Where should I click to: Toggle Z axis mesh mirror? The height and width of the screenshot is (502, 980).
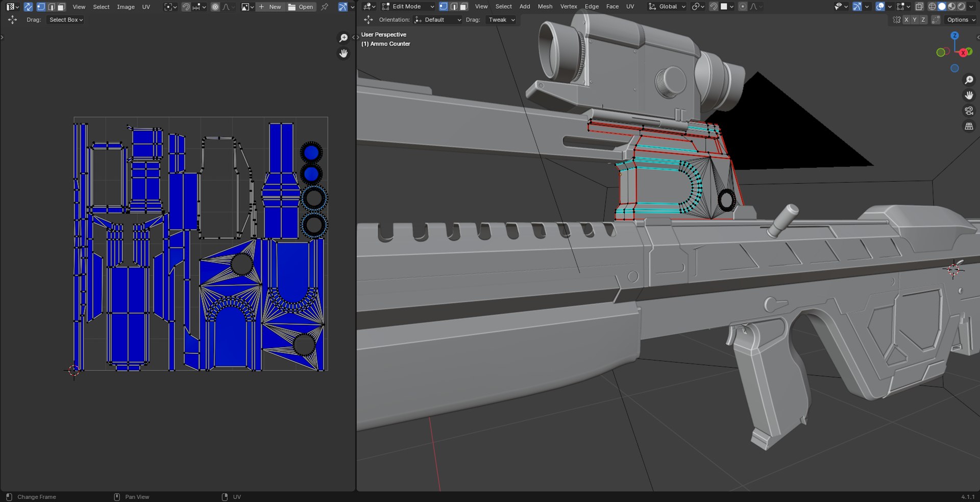923,19
